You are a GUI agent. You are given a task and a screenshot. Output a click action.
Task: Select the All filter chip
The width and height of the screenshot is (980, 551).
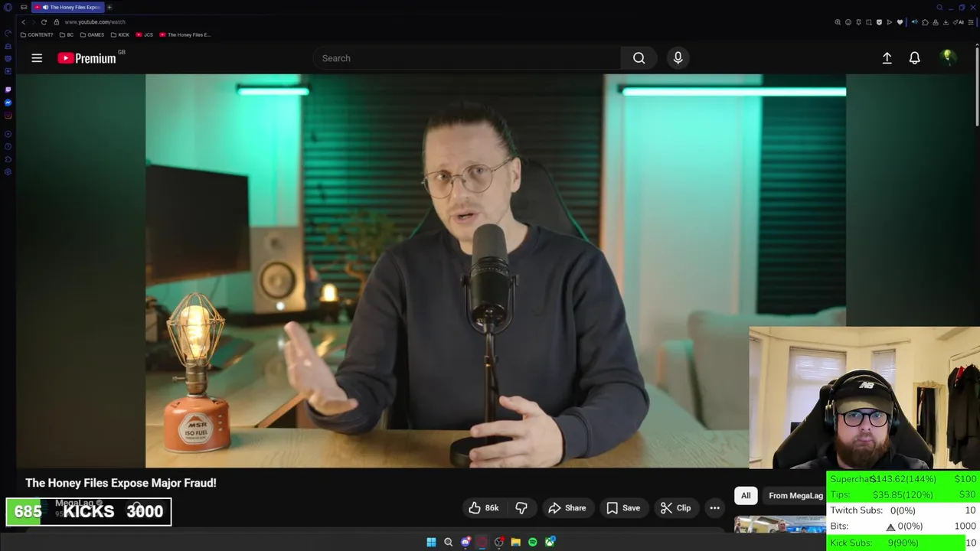(746, 496)
